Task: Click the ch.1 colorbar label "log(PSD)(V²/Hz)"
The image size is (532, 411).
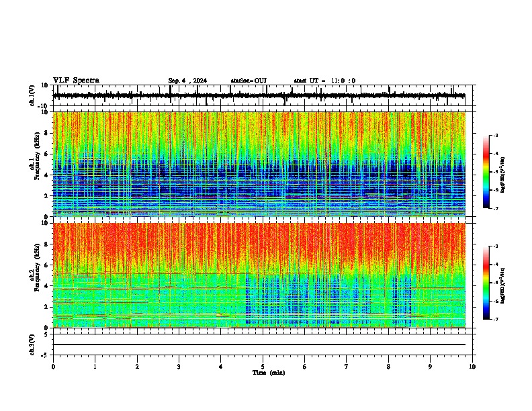Action: click(x=503, y=175)
